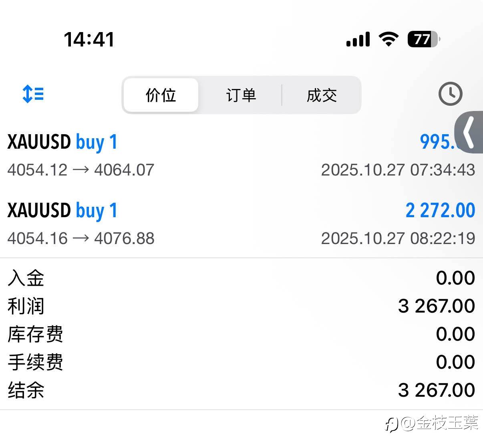Screen dimensions: 483x448
Task: Tap the 4054.12 → 4064.07 price line
Action: [x=81, y=170]
